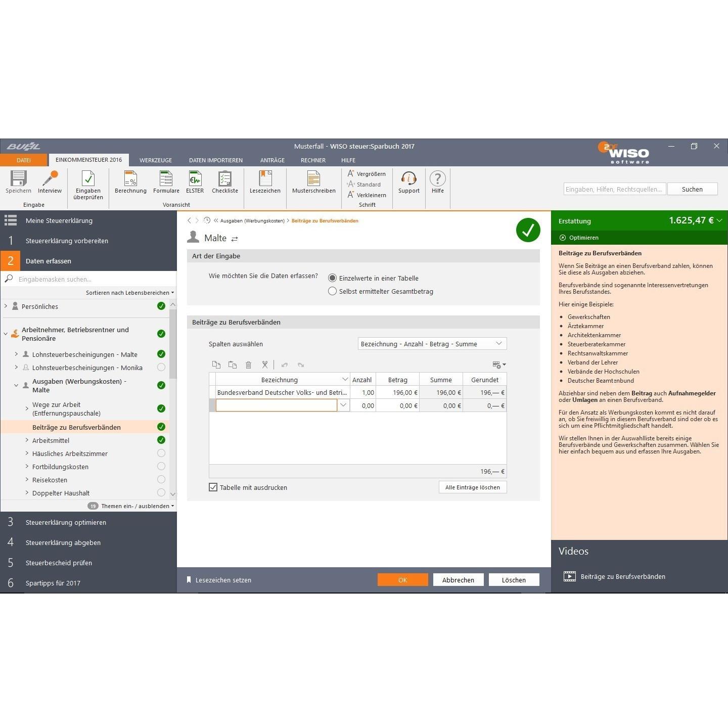Click Alle Einträge löschen button

473,487
